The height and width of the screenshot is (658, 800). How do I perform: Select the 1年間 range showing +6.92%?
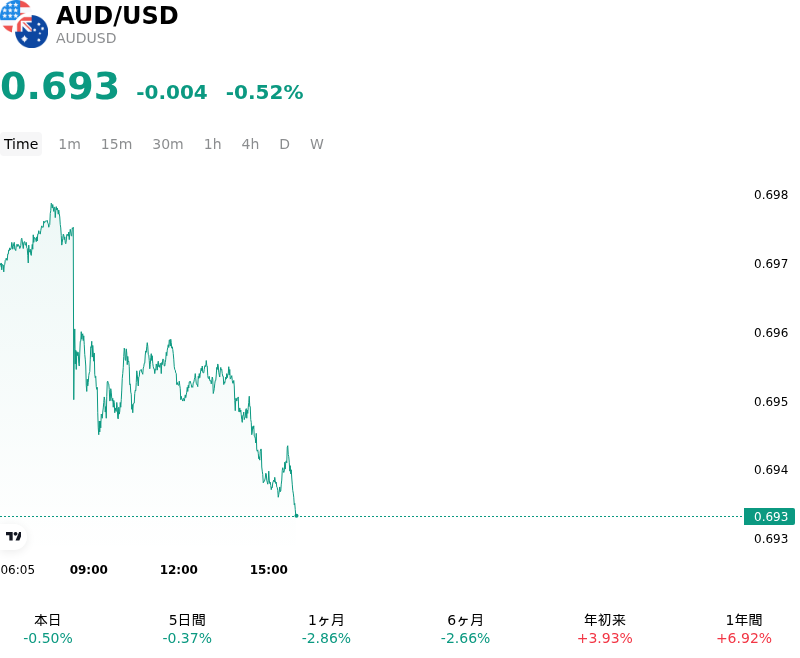[744, 629]
